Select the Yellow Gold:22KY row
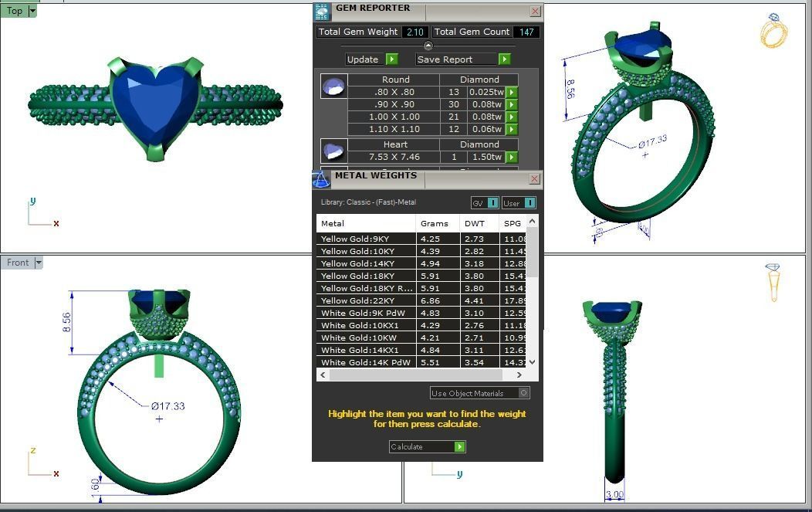Viewport: 812px width, 512px height. click(x=421, y=301)
